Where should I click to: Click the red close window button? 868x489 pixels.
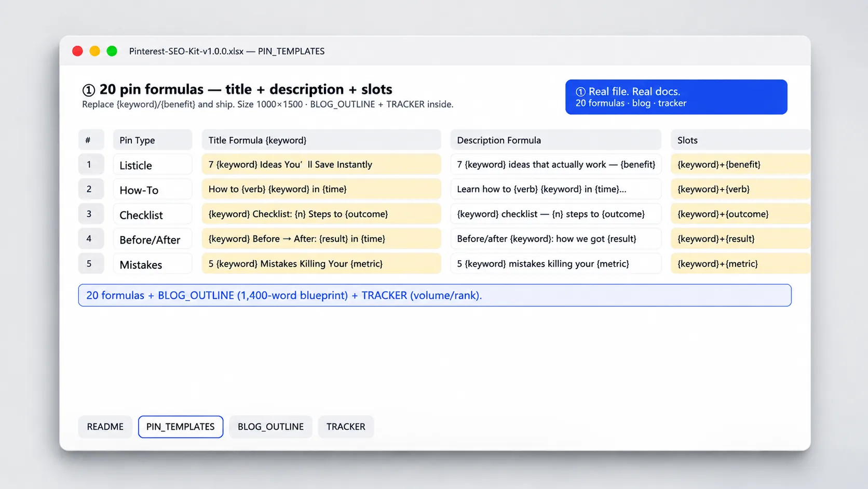point(77,51)
